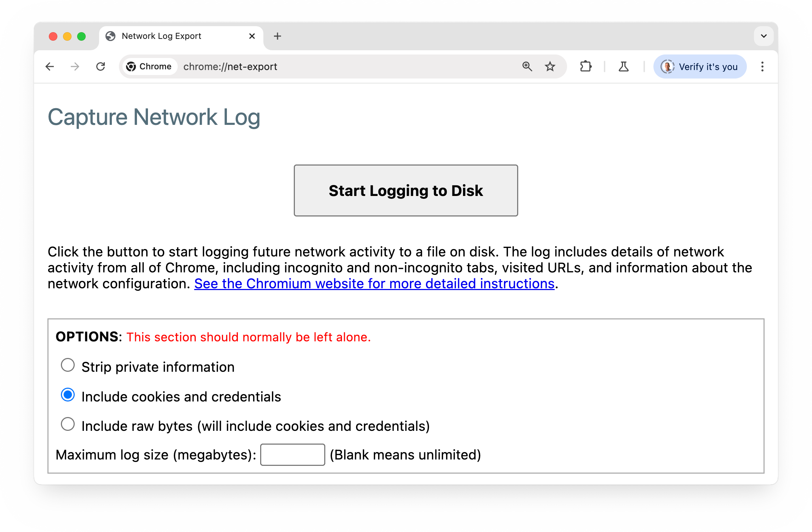Click the Chrome browser favicon in address bar
The height and width of the screenshot is (532, 812).
pyautogui.click(x=131, y=66)
